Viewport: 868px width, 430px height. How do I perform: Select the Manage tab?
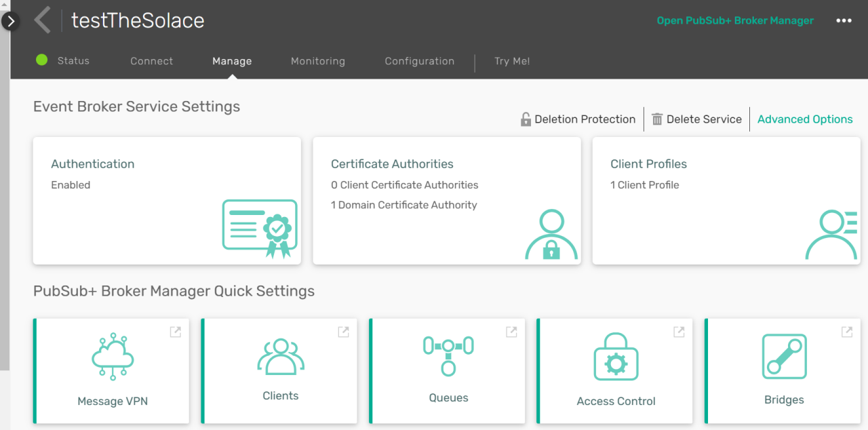[x=232, y=61]
